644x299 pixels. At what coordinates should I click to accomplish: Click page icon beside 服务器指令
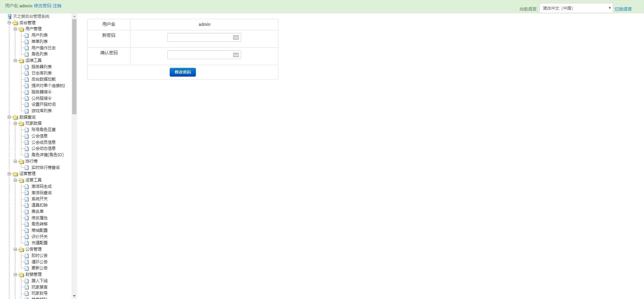(27, 92)
